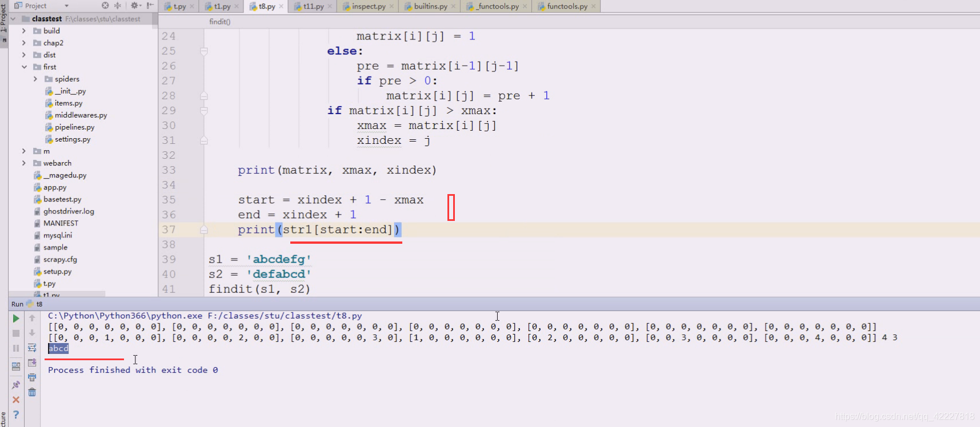
Task: Print the console output with printer icon
Action: pyautogui.click(x=32, y=377)
